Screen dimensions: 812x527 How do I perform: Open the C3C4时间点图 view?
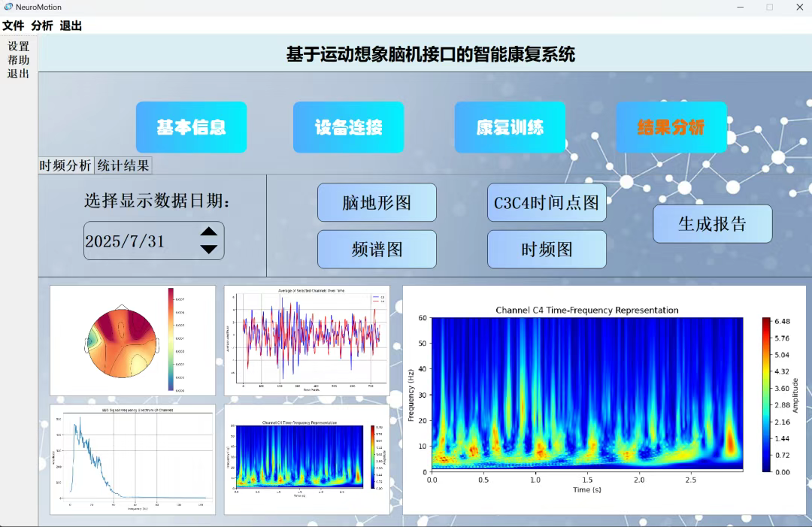click(547, 202)
